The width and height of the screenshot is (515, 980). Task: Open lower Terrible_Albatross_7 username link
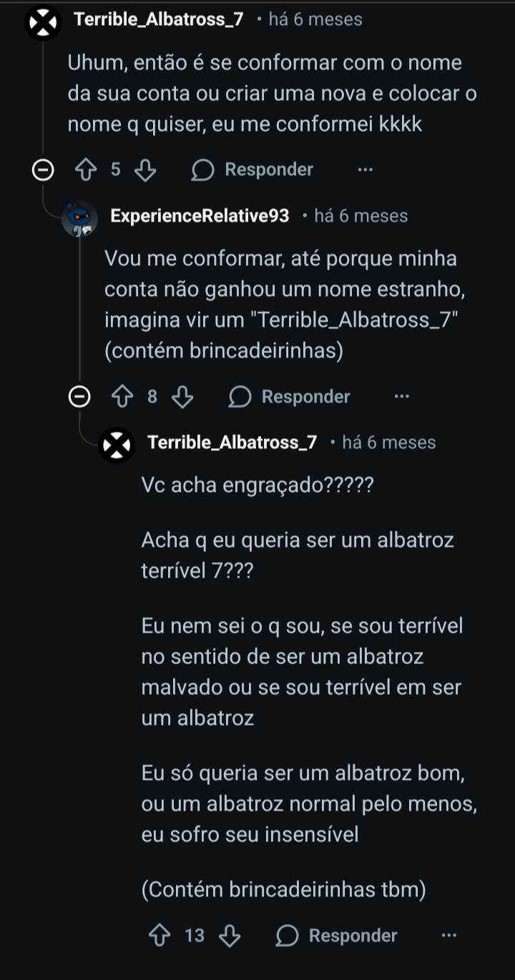pyautogui.click(x=232, y=442)
